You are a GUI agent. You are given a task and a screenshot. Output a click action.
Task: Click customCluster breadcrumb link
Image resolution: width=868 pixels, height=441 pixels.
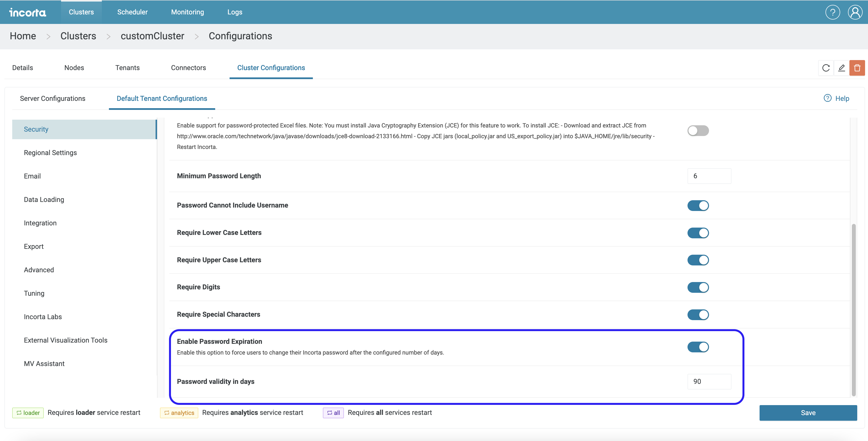(x=152, y=36)
